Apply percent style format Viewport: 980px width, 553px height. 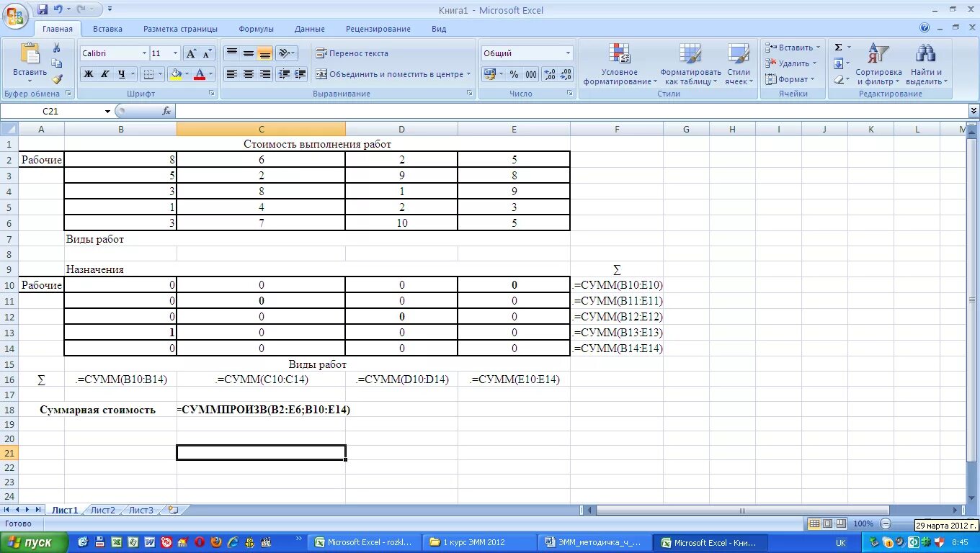coord(514,73)
